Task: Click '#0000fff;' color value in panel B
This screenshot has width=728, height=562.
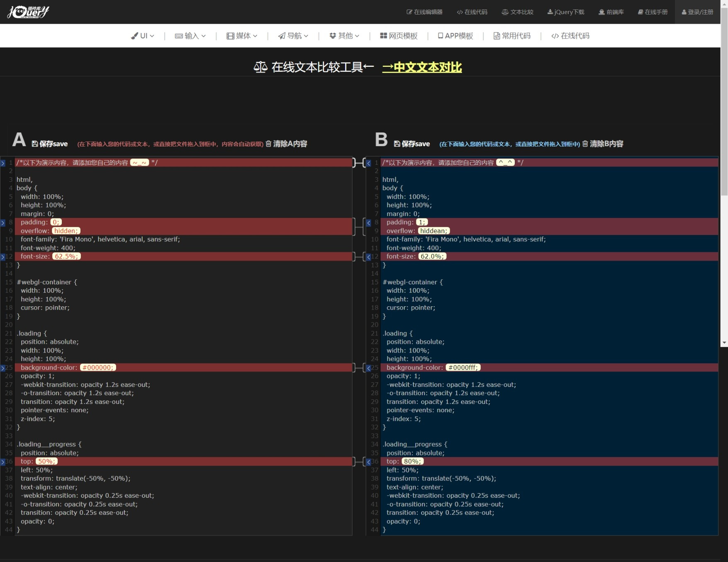Action: (x=463, y=367)
